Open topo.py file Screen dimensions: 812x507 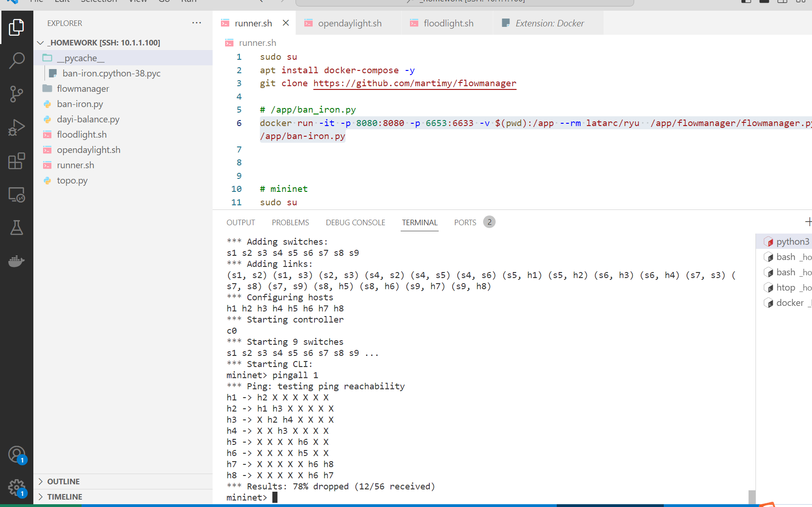click(x=123, y=180)
